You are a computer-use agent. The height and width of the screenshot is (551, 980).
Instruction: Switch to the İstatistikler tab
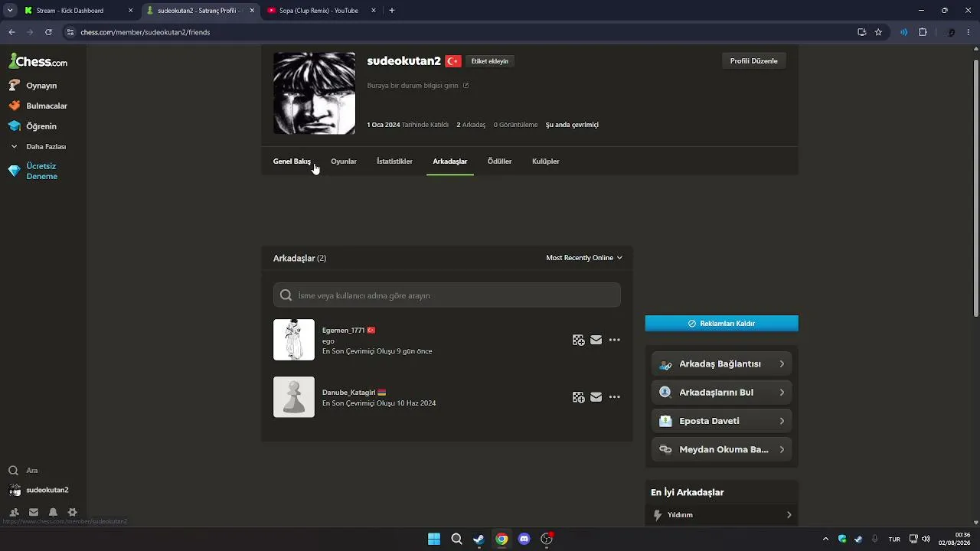click(394, 161)
